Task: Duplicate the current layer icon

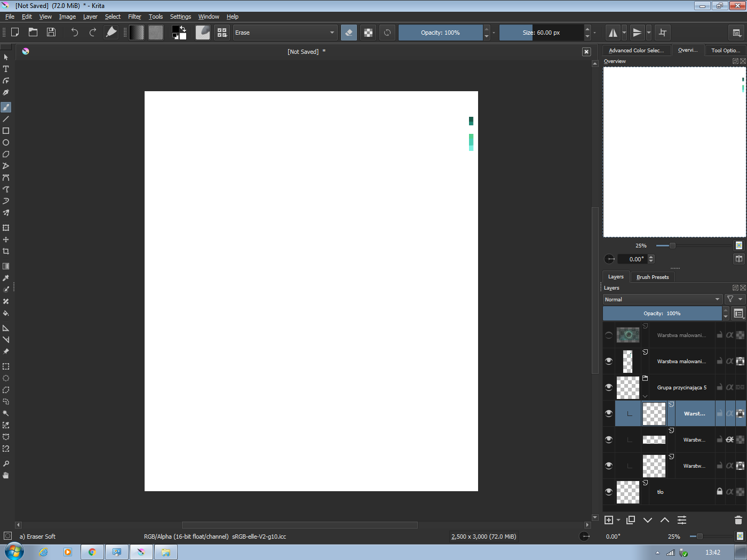Action: [x=631, y=520]
